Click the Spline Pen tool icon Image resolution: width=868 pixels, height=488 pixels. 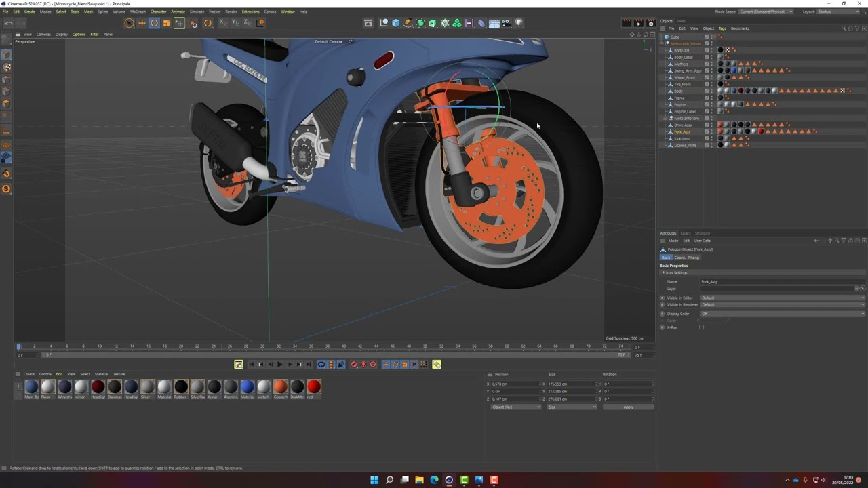(x=408, y=23)
